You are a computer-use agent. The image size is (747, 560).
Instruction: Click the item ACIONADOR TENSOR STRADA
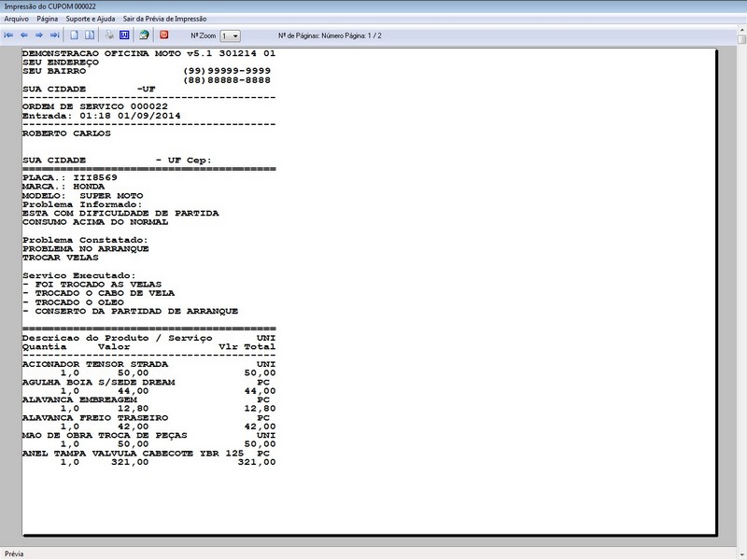95,364
